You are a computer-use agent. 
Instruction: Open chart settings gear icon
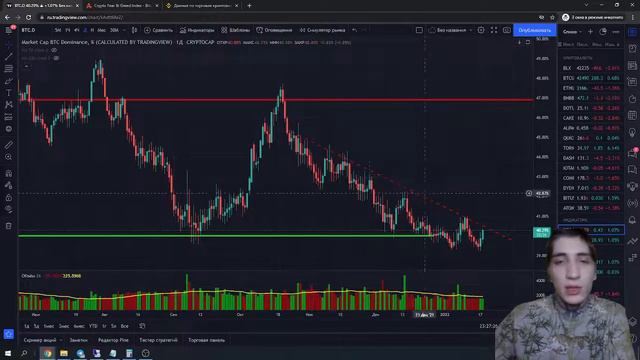pyautogui.click(x=481, y=30)
